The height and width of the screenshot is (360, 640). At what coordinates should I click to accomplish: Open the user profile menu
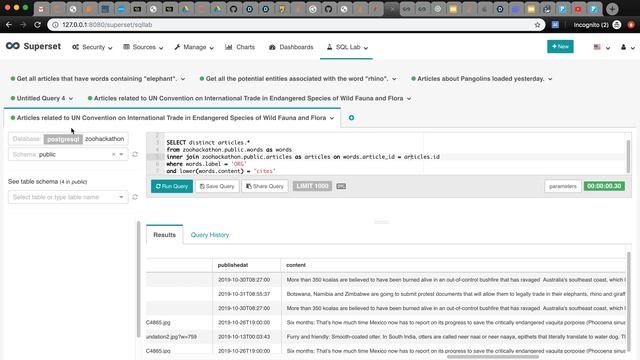point(627,47)
